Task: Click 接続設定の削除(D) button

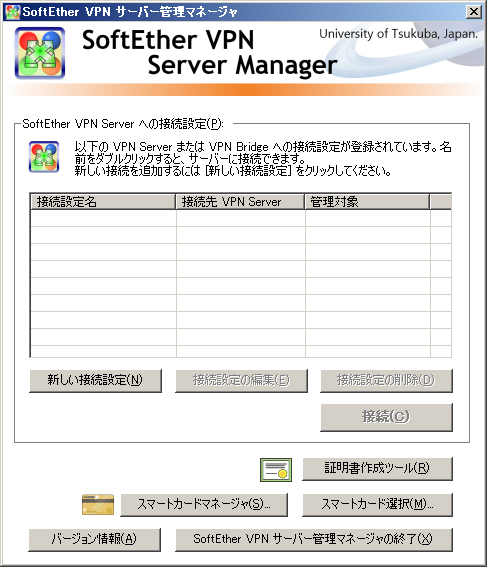Action: 386,380
